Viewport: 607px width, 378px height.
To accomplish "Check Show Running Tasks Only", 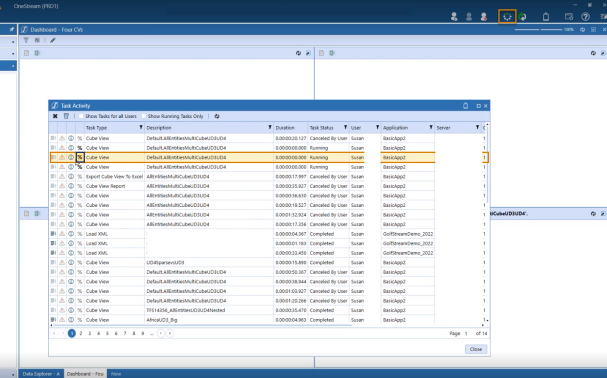I will [144, 116].
